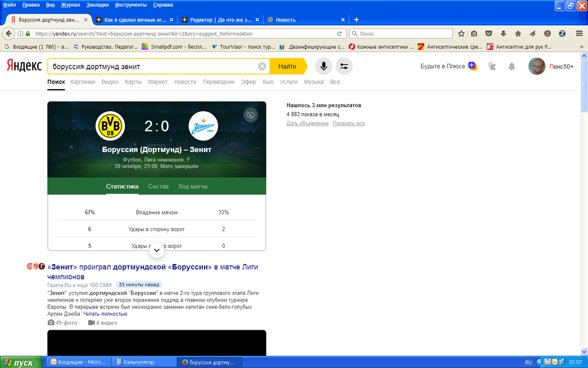Show site info via the circled i icon
The height and width of the screenshot is (368, 588).
[21, 34]
